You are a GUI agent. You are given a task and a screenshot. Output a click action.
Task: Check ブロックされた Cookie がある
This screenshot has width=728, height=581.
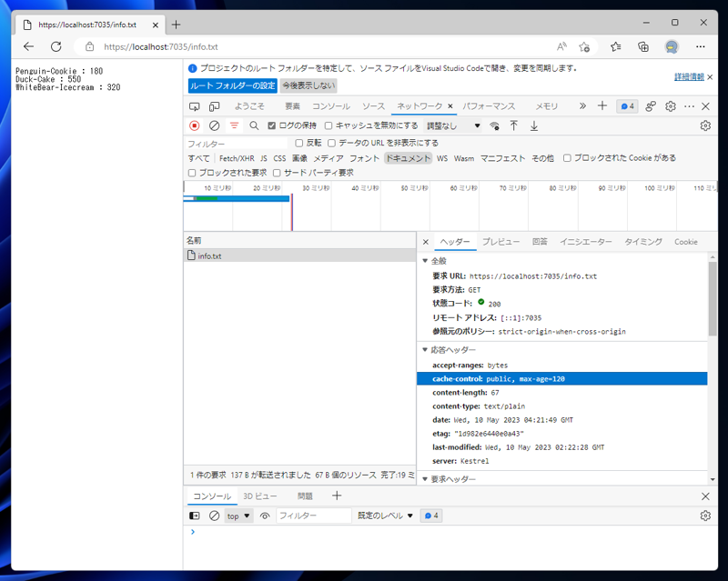pyautogui.click(x=567, y=158)
